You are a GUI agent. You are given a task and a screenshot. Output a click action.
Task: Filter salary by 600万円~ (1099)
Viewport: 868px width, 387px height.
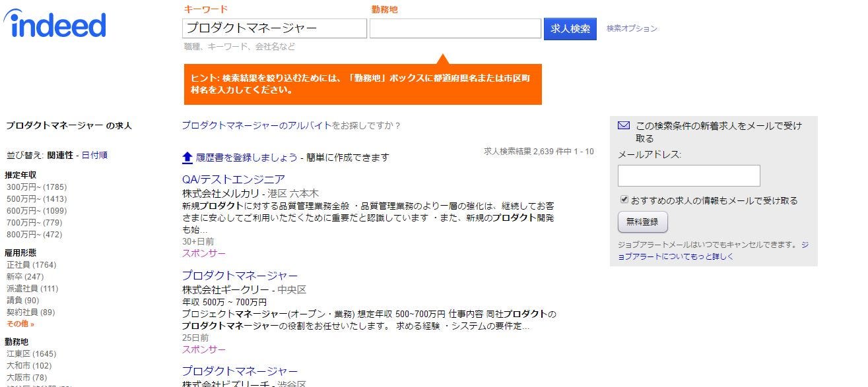(37, 211)
